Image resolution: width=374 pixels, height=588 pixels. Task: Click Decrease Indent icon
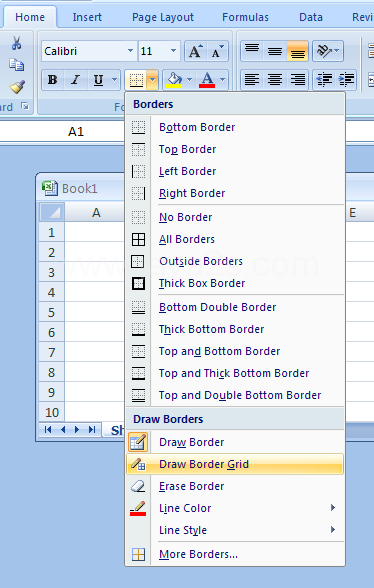point(324,80)
